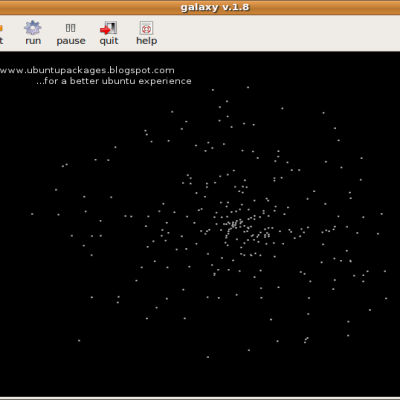Click the 'run' label in toolbar
This screenshot has height=400, width=400.
pyautogui.click(x=33, y=41)
